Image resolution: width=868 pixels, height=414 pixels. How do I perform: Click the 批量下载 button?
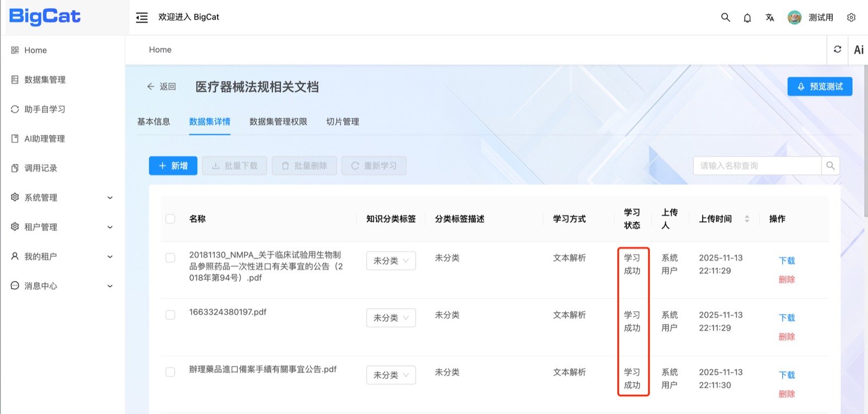click(x=234, y=166)
